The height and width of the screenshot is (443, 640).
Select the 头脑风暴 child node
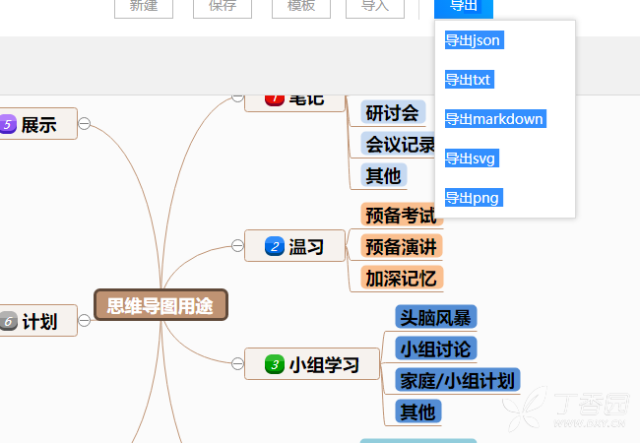435,317
